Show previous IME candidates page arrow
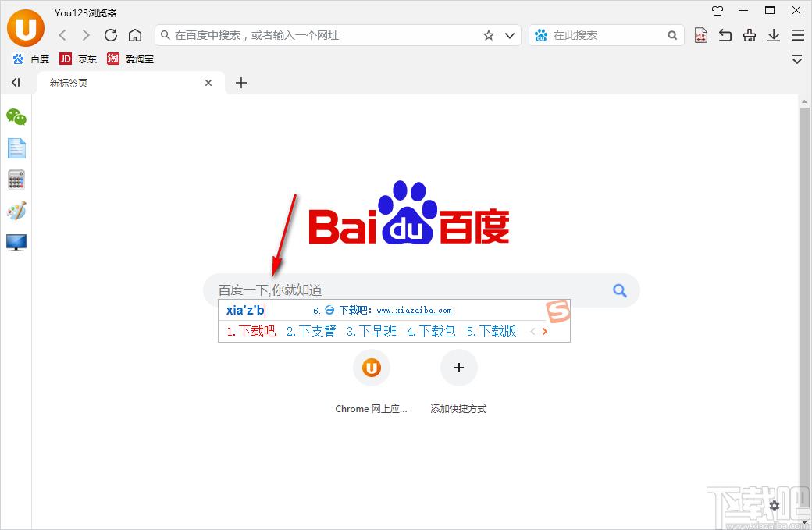Screen dimensions: 812x530 (532, 331)
